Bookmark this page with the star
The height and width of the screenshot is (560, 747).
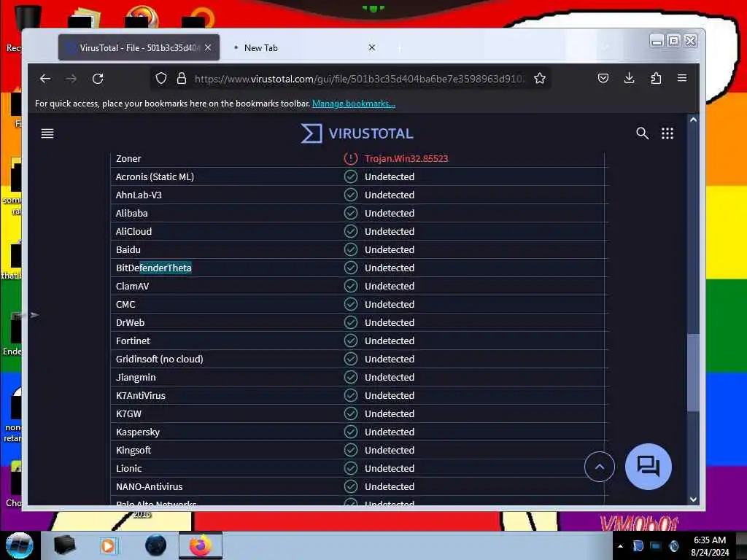click(x=539, y=79)
